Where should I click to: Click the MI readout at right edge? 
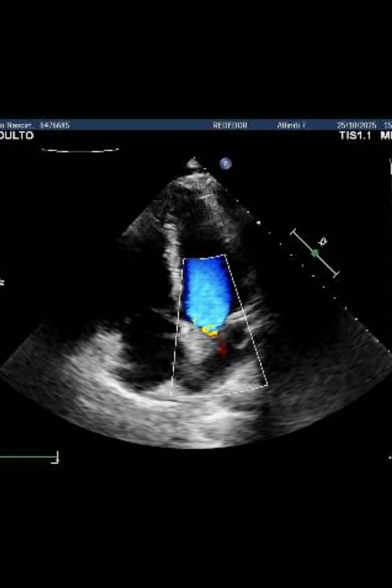[x=386, y=136]
